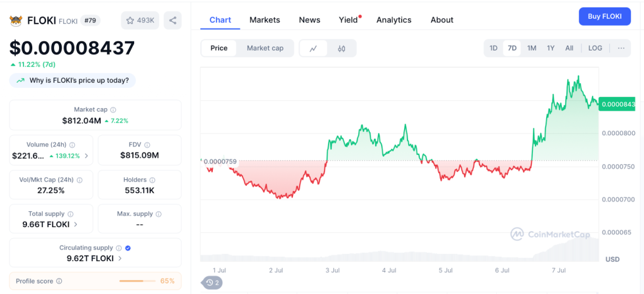The width and height of the screenshot is (644, 294).
Task: Switch to candlestick chart icon
Action: pos(342,48)
